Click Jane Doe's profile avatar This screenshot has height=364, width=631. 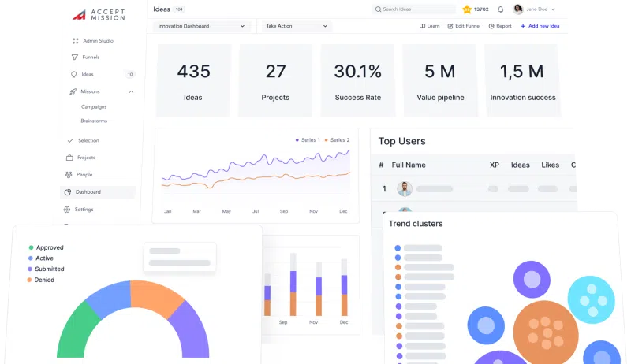pyautogui.click(x=518, y=9)
